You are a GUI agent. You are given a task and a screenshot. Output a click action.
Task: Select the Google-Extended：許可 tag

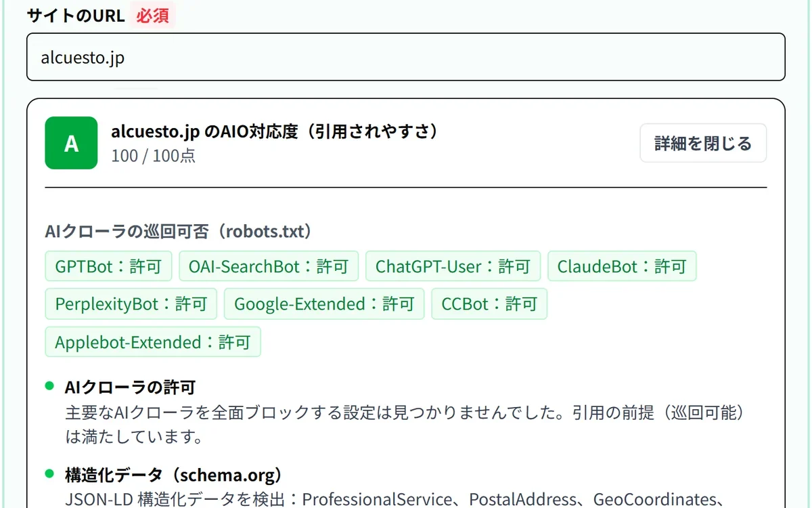pos(324,304)
